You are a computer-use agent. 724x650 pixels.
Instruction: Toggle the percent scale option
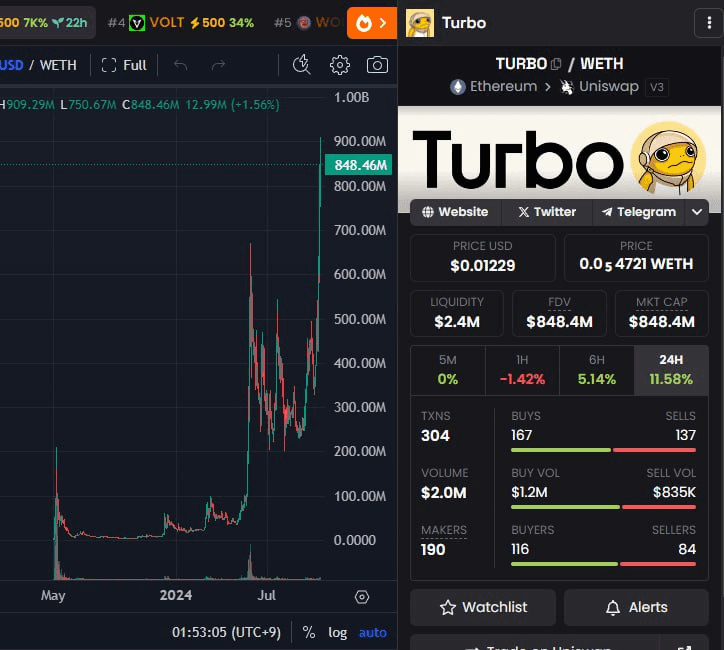tap(309, 632)
